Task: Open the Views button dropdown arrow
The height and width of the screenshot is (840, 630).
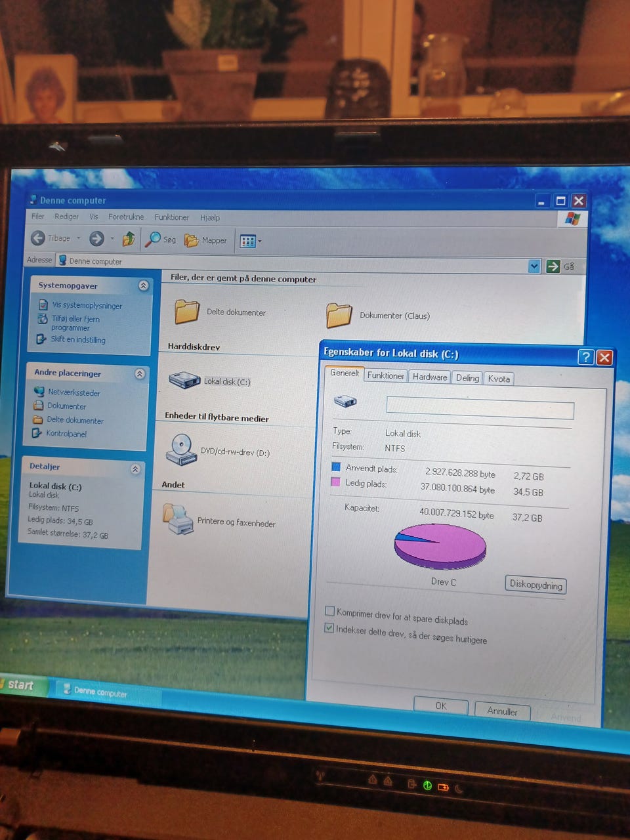Action: click(259, 241)
